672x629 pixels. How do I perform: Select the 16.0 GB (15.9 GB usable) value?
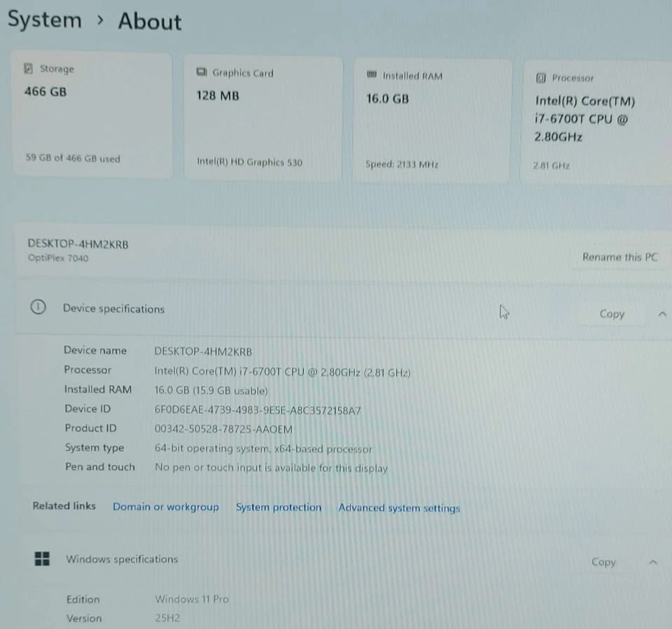[x=211, y=390]
